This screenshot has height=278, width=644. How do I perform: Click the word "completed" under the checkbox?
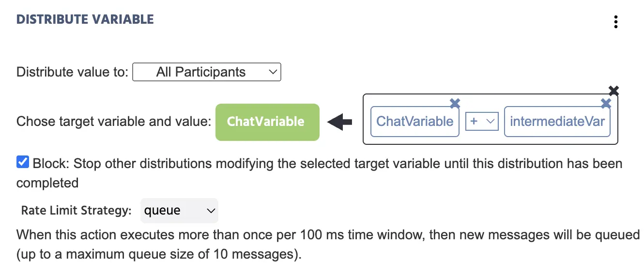pos(47,183)
